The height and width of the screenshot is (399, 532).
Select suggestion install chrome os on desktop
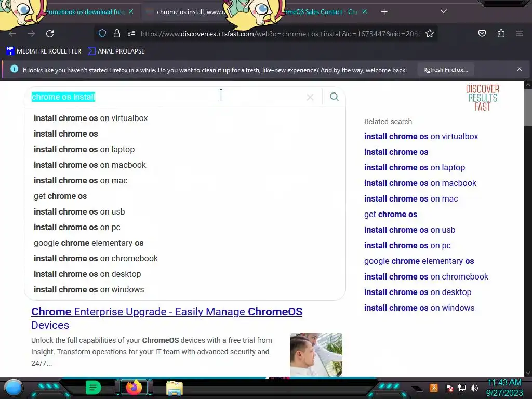pos(87,274)
